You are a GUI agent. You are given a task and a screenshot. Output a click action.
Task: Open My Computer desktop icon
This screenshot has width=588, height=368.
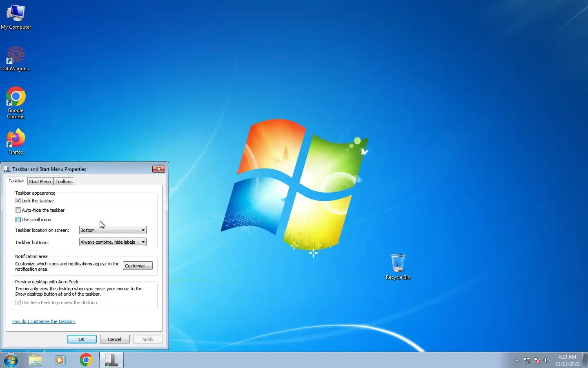tap(16, 17)
